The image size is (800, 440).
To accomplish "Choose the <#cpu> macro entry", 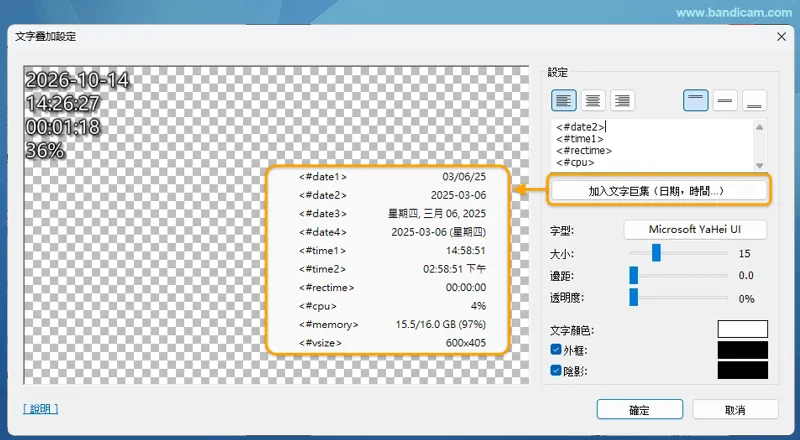I will tap(392, 306).
